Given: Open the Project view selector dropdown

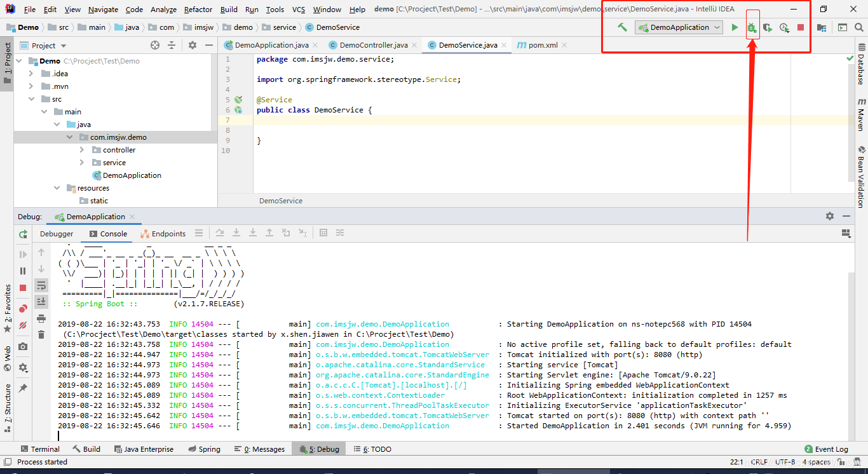Looking at the screenshot, I should pyautogui.click(x=49, y=46).
